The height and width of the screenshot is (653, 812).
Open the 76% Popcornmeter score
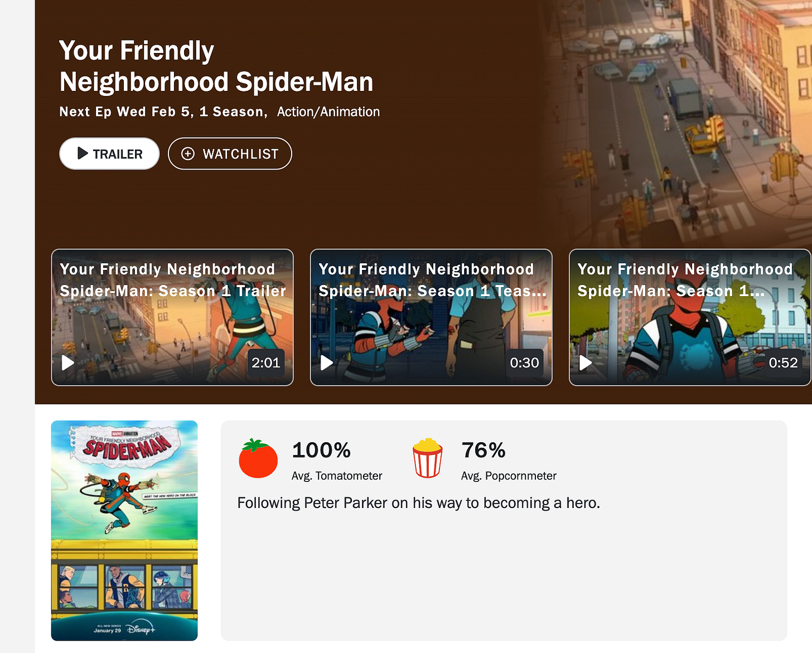pyautogui.click(x=484, y=450)
